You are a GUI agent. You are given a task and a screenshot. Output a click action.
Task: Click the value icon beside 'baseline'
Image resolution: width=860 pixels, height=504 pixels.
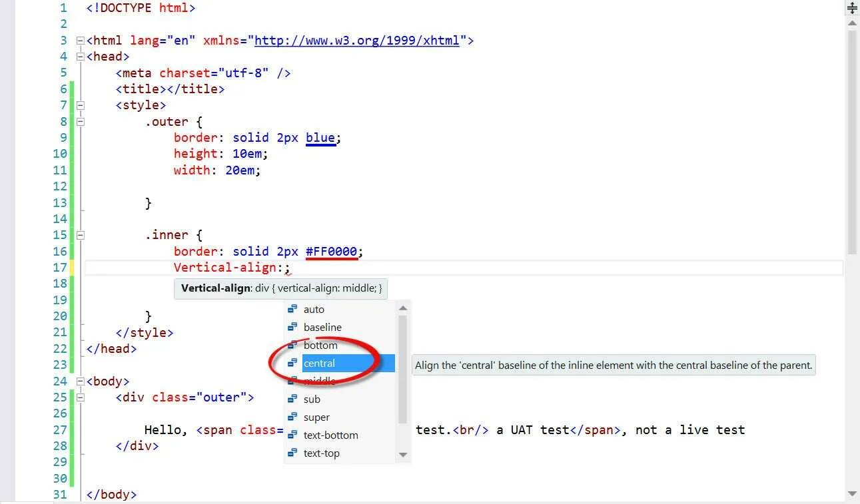[292, 327]
